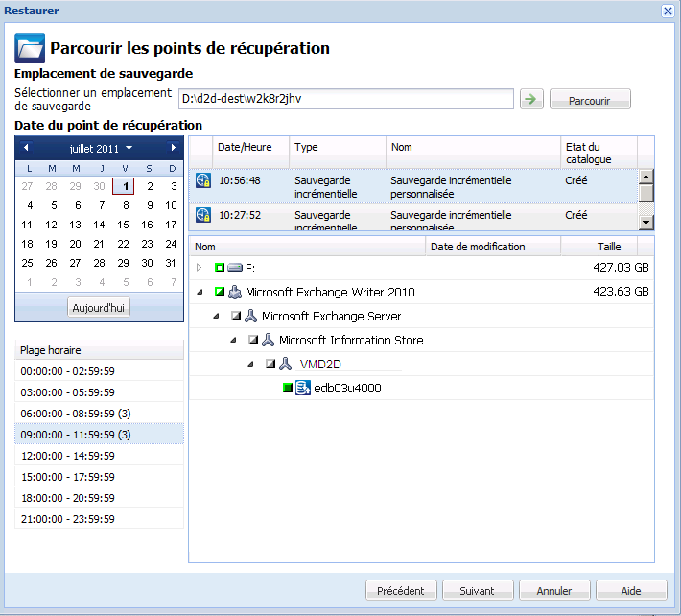Select the 06:00:00 - 08:59:59 time range

pyautogui.click(x=99, y=414)
